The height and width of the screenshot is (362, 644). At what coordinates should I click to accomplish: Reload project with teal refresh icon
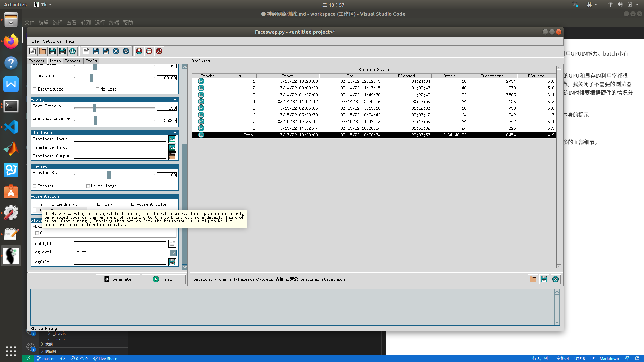(x=72, y=51)
